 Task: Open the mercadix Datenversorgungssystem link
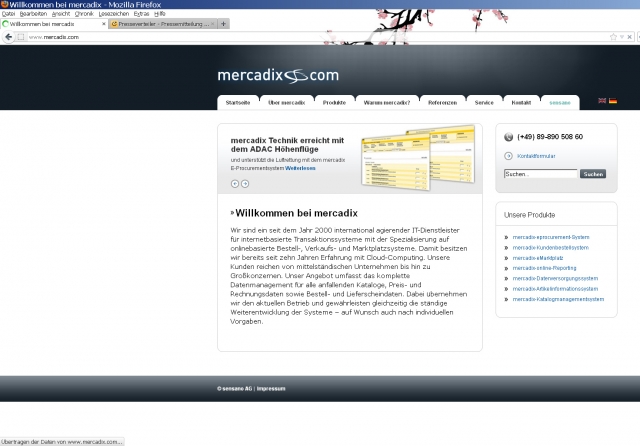click(555, 278)
